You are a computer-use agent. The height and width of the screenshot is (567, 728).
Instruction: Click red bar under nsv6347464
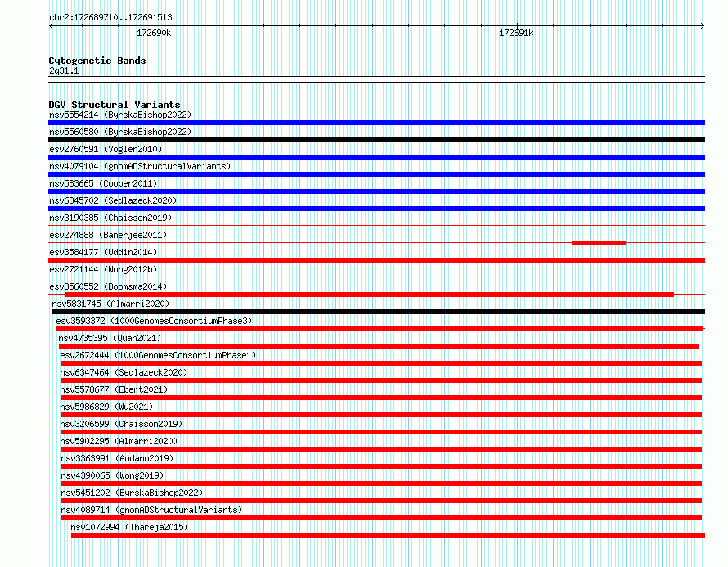click(381, 380)
